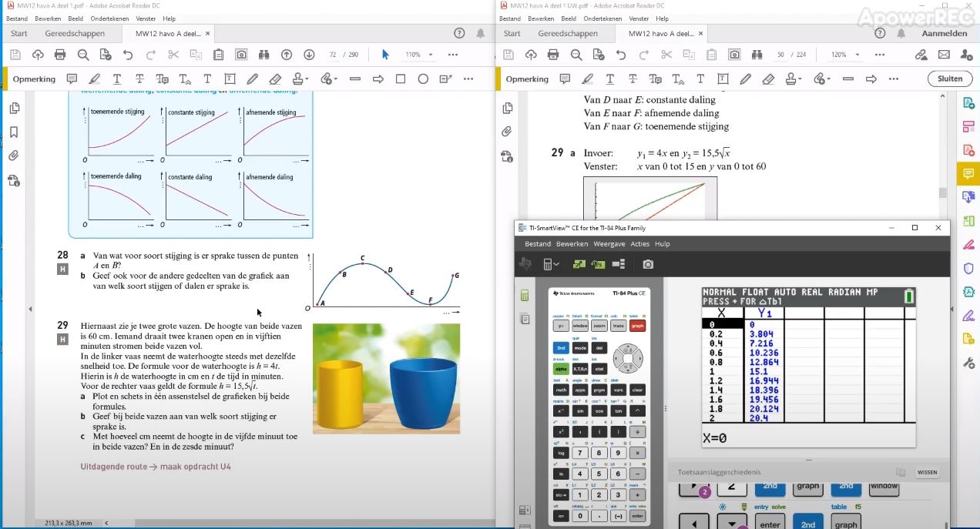This screenshot has width=980, height=529.
Task: Add a sticky note comment in left Acrobat
Action: click(x=72, y=79)
